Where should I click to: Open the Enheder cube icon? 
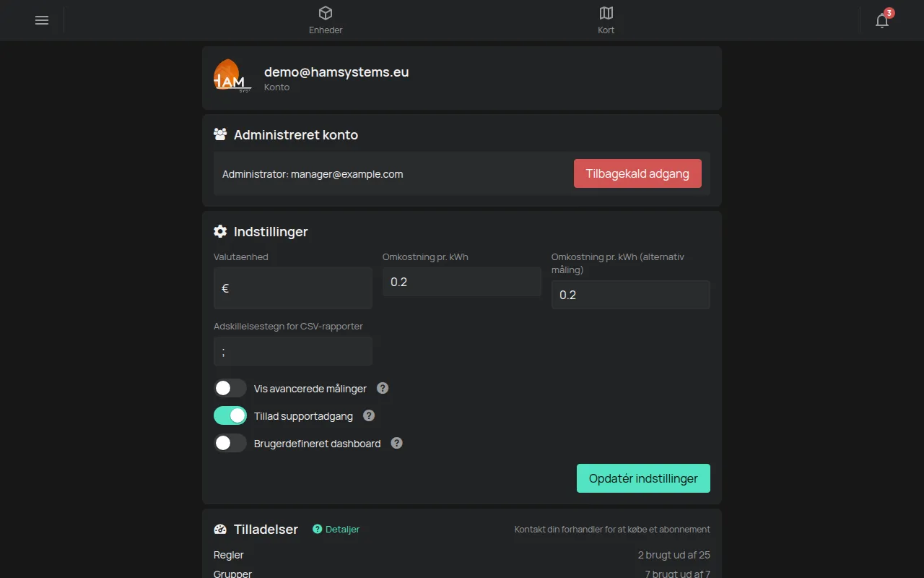[326, 13]
